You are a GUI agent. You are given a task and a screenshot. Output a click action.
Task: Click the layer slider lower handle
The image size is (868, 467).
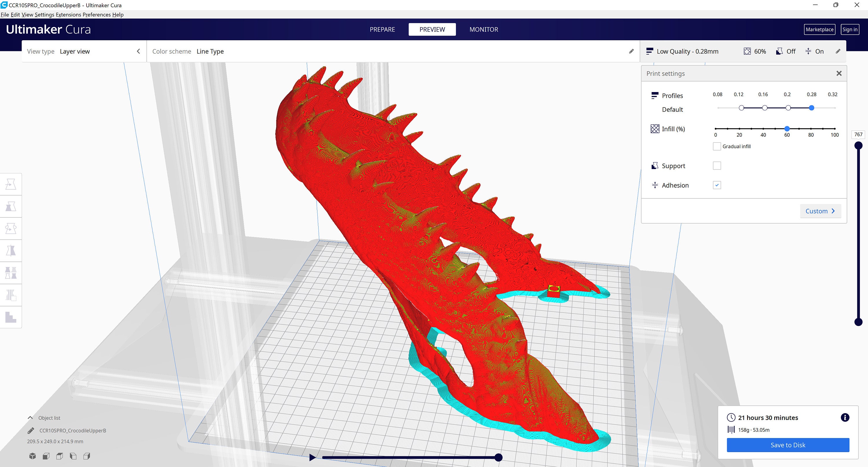tap(858, 322)
